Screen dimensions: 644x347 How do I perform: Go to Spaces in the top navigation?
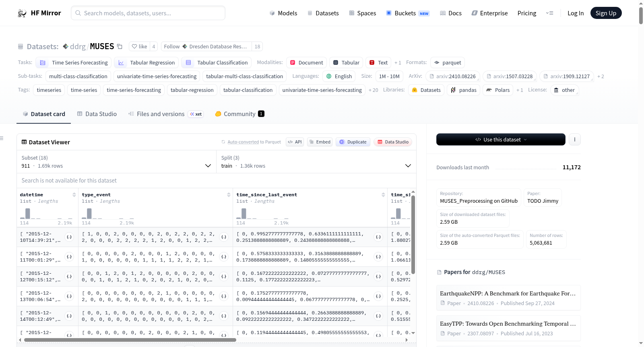pyautogui.click(x=363, y=13)
